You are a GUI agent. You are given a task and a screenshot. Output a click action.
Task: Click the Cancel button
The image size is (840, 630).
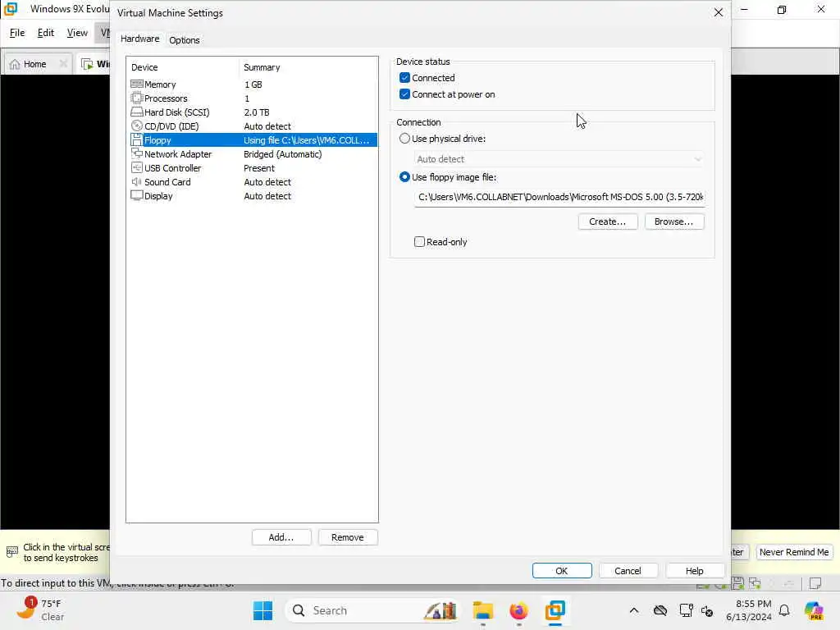(x=628, y=571)
